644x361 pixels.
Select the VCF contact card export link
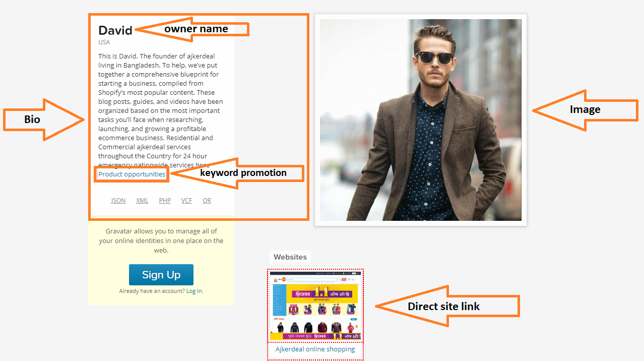186,200
